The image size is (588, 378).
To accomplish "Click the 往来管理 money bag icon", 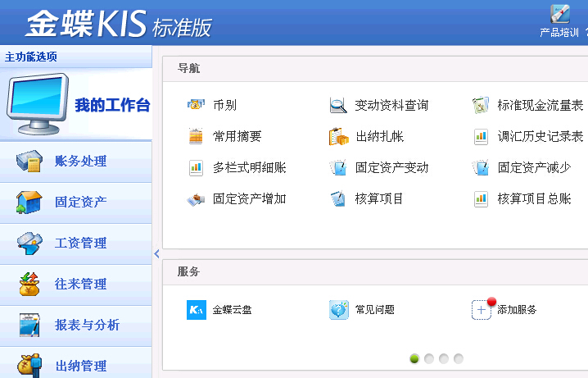I will (x=29, y=284).
